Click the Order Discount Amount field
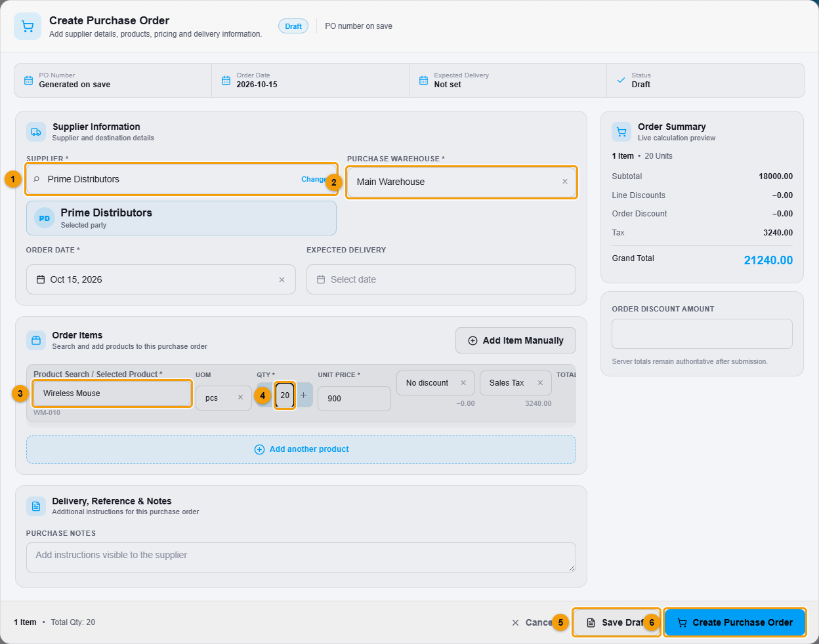The height and width of the screenshot is (644, 819). [702, 334]
